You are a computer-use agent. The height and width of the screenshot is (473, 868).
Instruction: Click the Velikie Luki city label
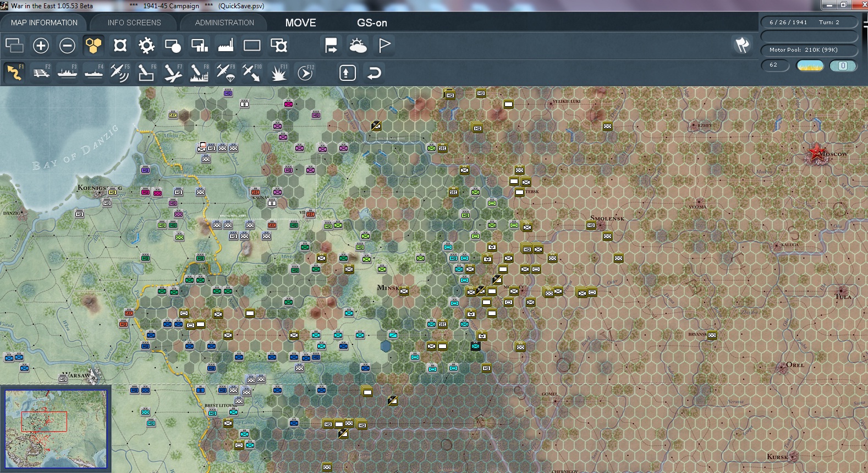[x=566, y=102]
